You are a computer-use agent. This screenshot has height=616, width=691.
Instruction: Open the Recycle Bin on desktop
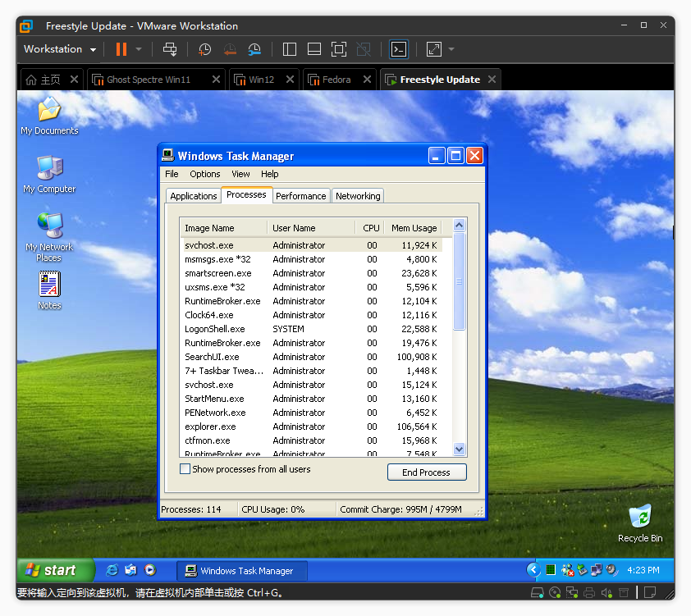[x=639, y=518]
